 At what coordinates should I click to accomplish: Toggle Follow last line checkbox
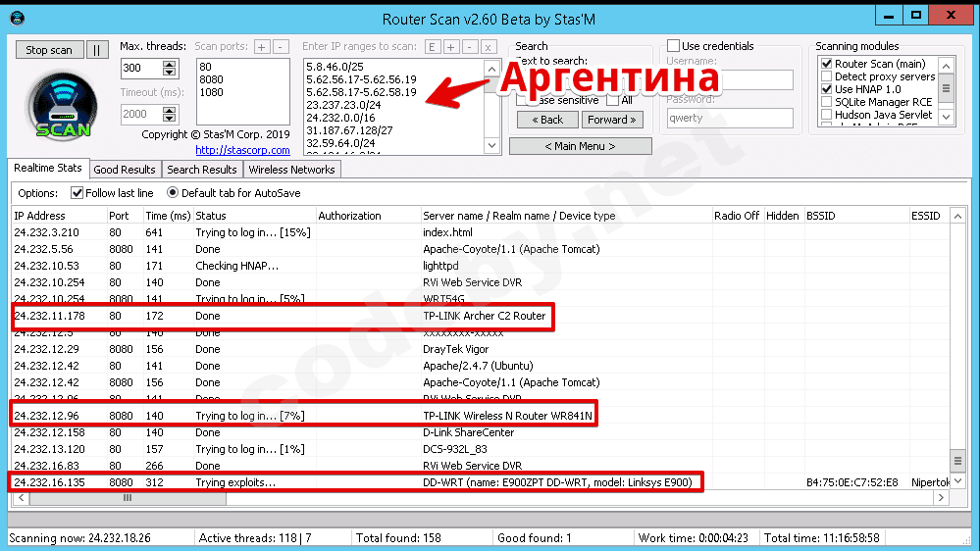click(x=77, y=193)
